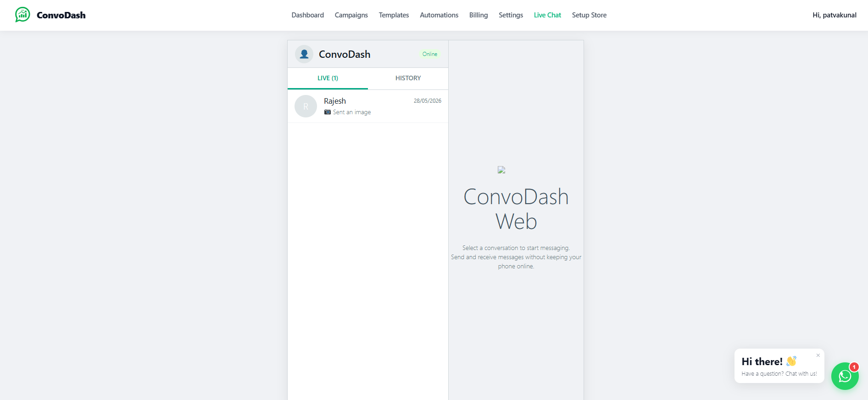Click Have a question? Chat with us!
Viewport: 868px width, 400px height.
pos(779,374)
